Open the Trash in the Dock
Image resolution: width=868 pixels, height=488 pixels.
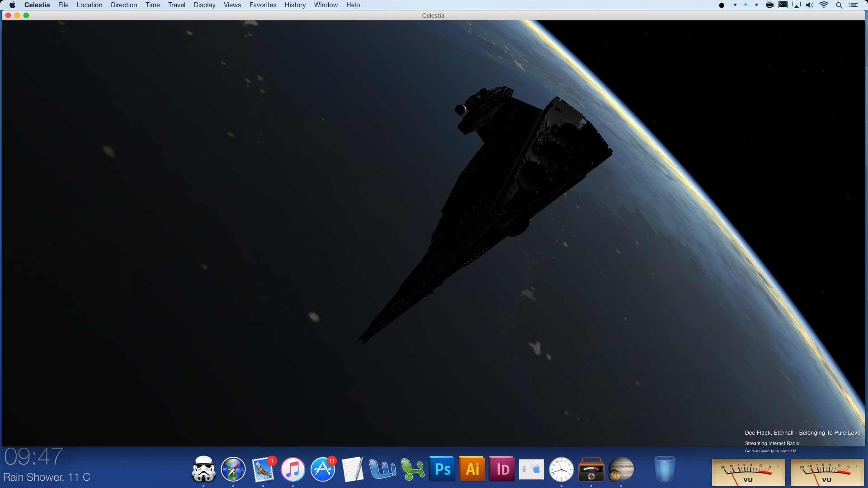click(665, 469)
